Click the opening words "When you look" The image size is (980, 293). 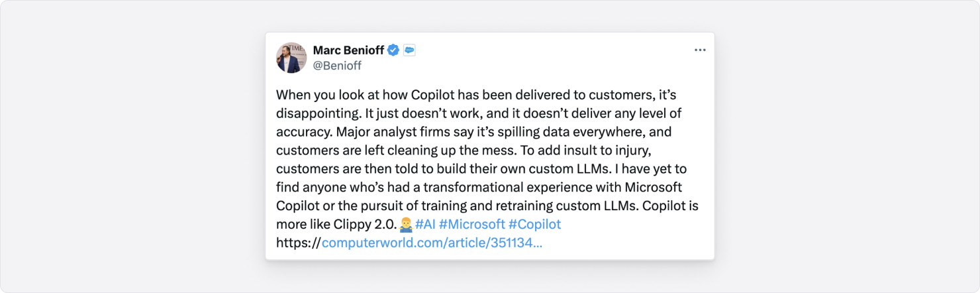(315, 95)
